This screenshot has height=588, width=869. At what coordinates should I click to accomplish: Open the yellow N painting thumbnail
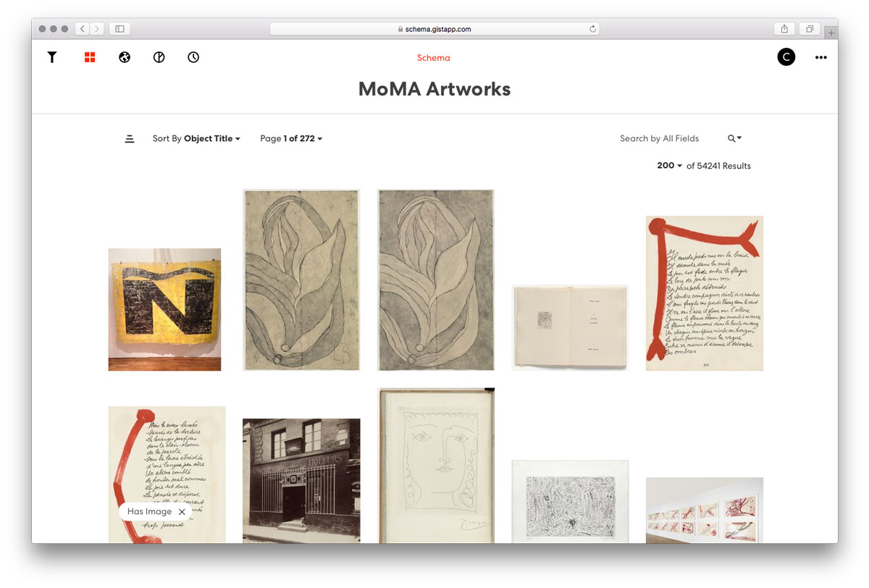164,309
